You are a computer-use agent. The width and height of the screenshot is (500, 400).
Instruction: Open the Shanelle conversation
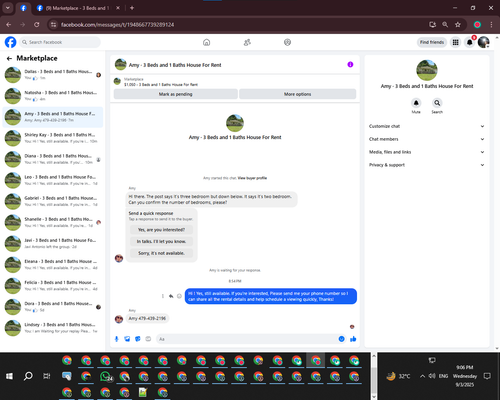pyautogui.click(x=53, y=222)
